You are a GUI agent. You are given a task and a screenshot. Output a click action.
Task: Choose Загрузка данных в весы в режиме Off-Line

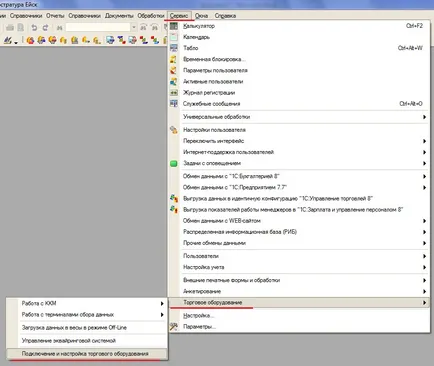[87, 328]
